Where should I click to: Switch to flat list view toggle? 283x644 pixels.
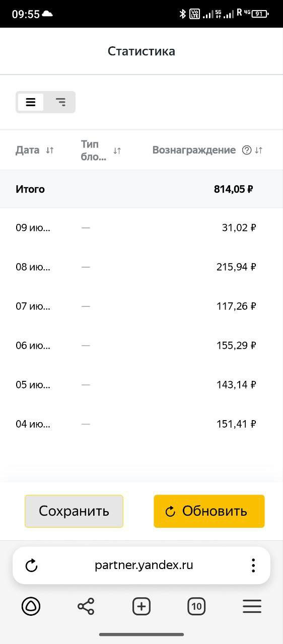tap(31, 102)
